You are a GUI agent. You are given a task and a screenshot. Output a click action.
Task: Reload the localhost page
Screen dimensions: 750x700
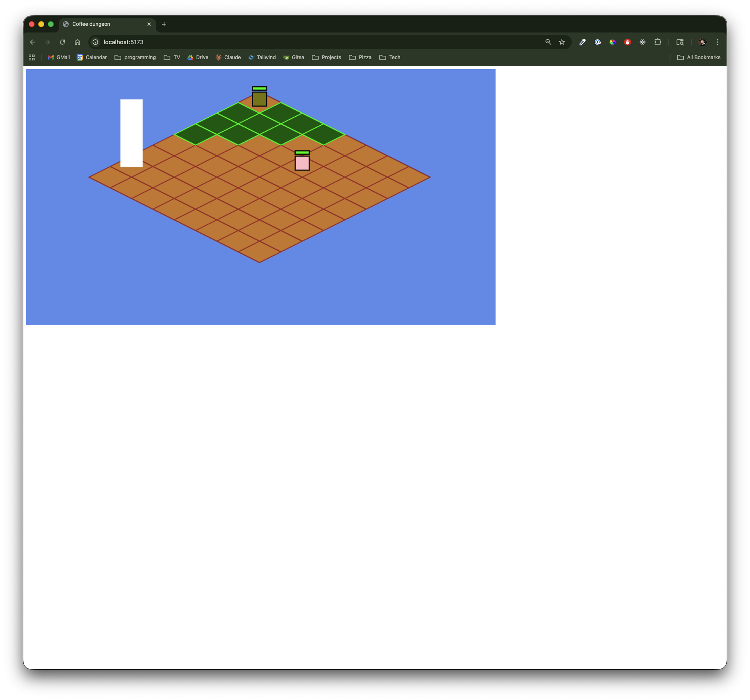click(62, 42)
